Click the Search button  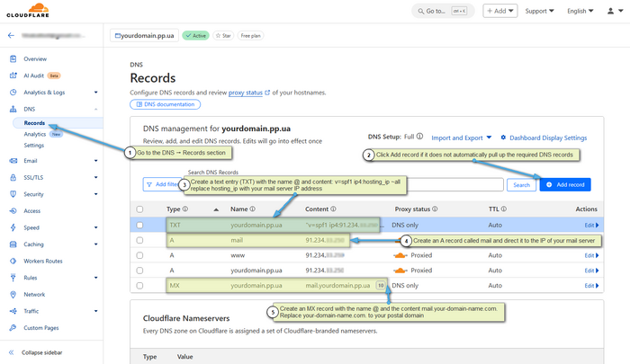click(521, 184)
